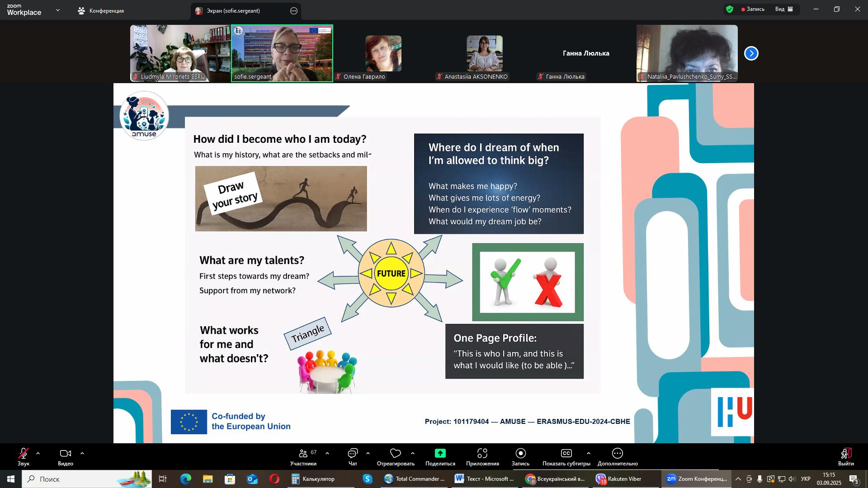Unmute the microphone via Sound button
Viewport: 868px width, 488px height.
point(24,454)
